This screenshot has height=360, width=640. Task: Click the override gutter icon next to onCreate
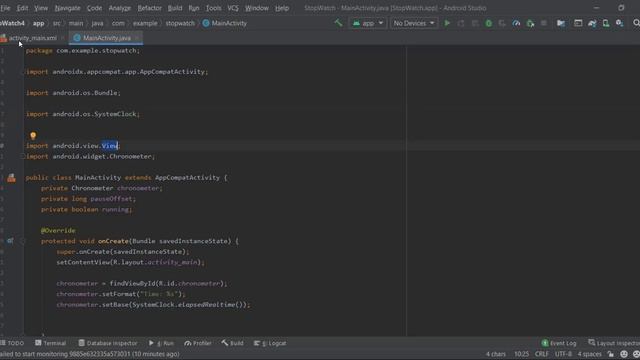tap(10, 241)
